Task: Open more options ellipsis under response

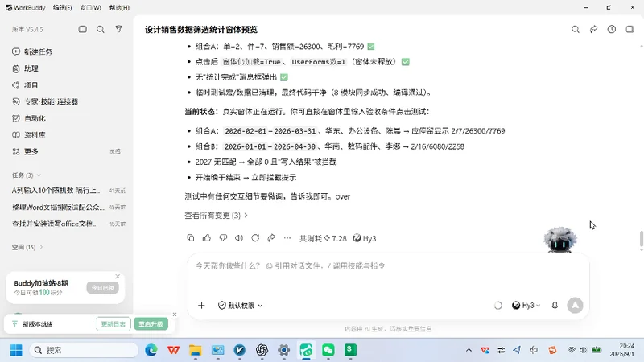Action: click(287, 238)
